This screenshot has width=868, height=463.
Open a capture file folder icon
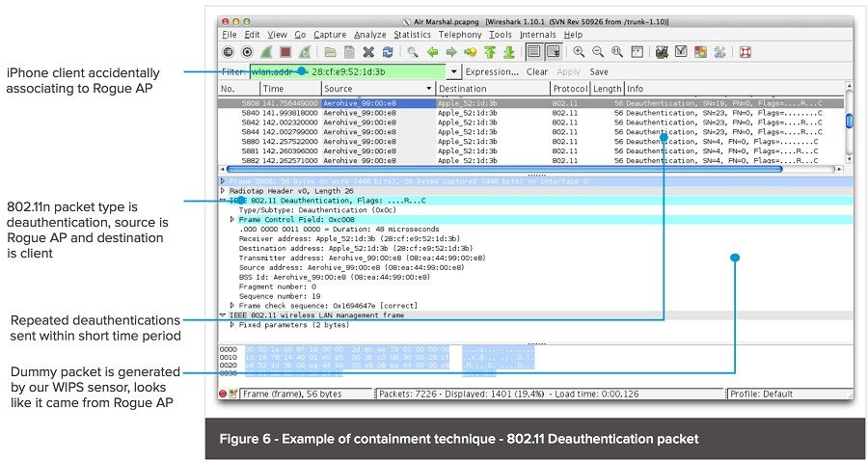(331, 52)
